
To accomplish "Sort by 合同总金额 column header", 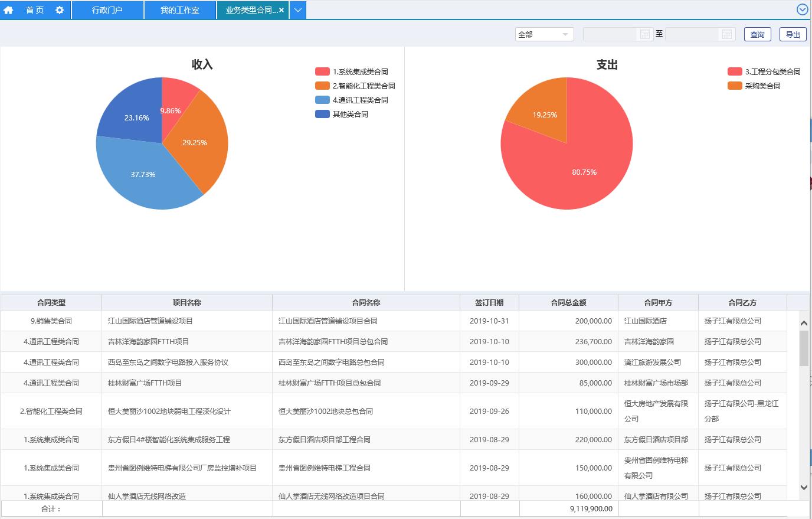I will click(x=568, y=302).
